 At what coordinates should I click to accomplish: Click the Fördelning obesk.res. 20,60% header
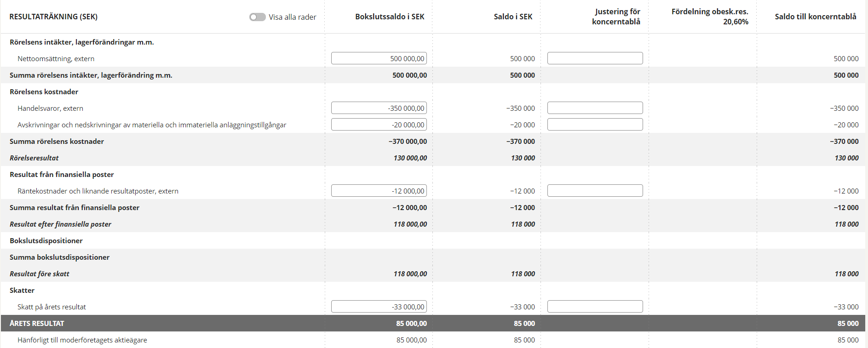click(710, 17)
